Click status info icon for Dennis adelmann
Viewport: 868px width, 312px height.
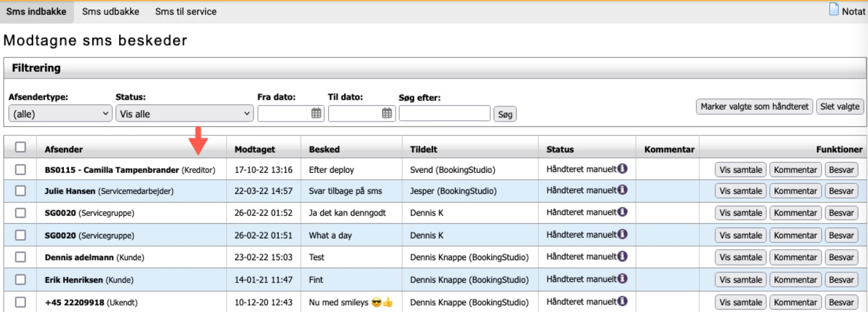(x=623, y=256)
